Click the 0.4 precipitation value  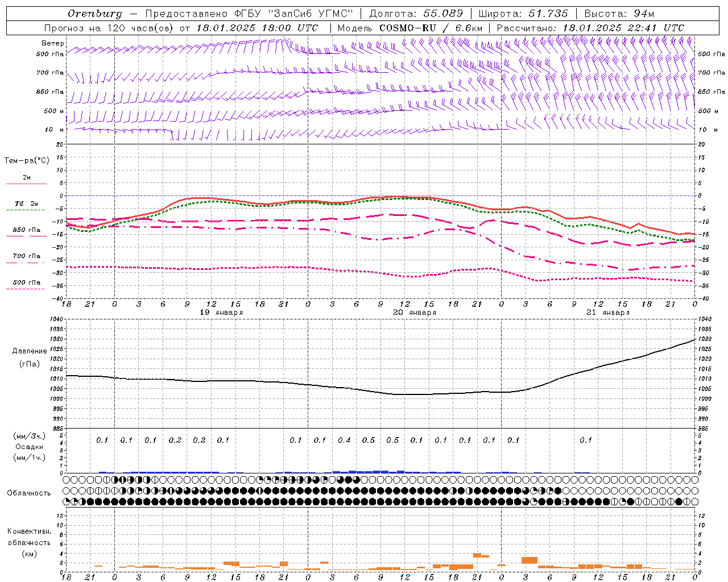(x=344, y=440)
